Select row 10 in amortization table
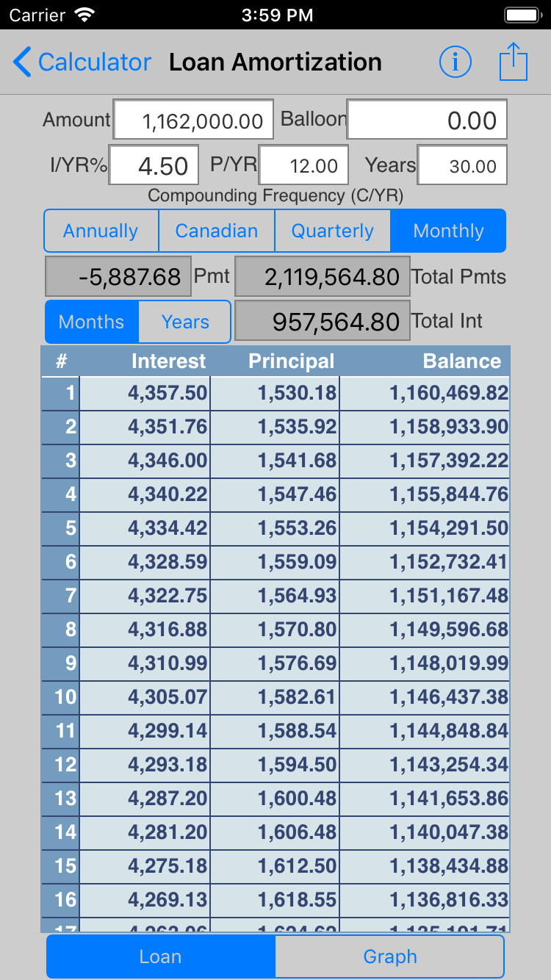 (275, 696)
